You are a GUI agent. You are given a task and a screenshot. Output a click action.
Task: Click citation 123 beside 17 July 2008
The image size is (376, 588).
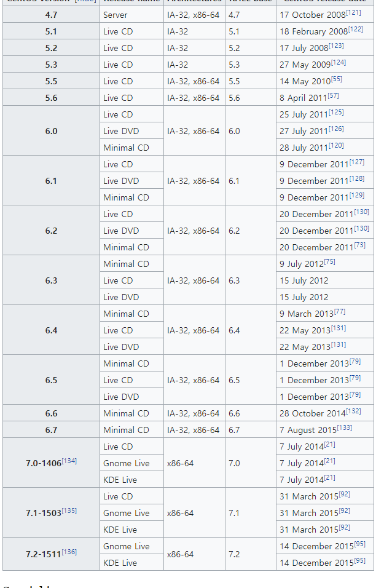[x=336, y=46]
